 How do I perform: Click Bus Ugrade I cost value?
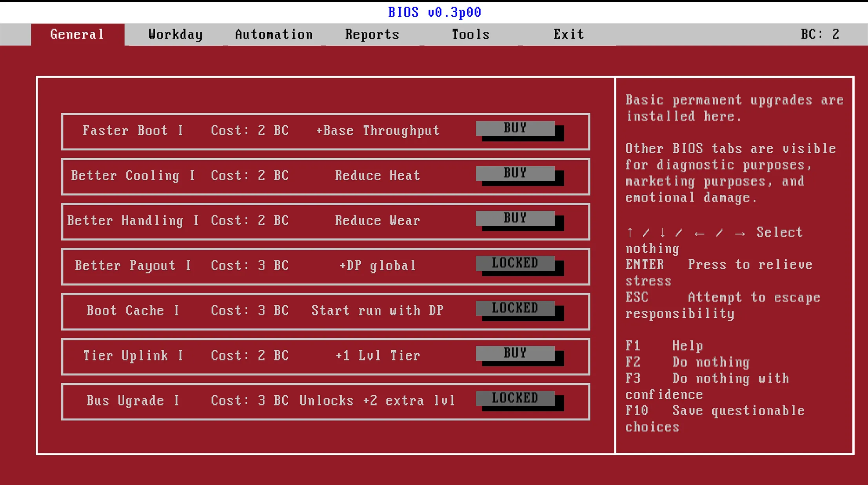(x=250, y=401)
